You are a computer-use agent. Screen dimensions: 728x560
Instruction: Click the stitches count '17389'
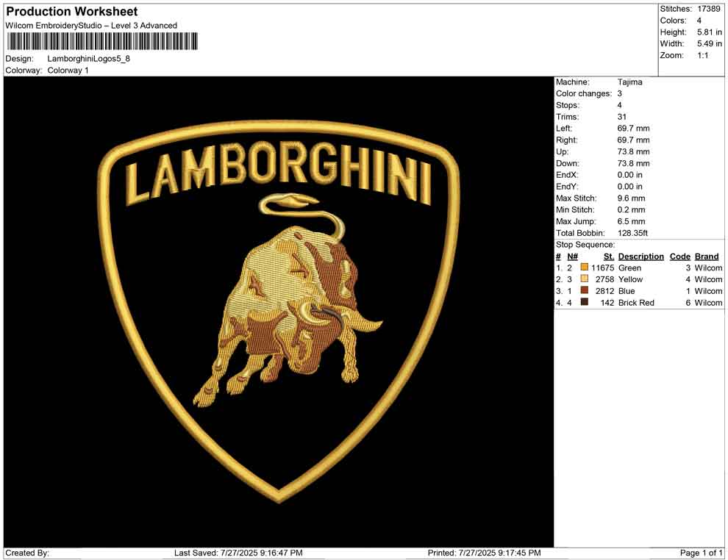[708, 9]
